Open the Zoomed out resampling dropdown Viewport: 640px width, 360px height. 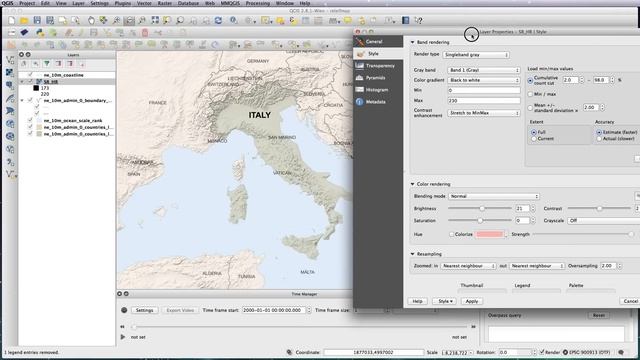[x=537, y=266]
